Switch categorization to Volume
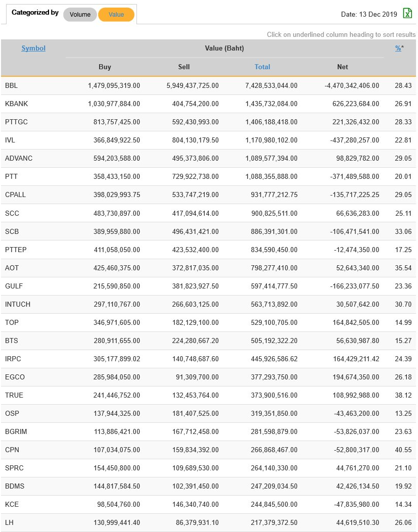This screenshot has height=532, width=418. (x=80, y=15)
